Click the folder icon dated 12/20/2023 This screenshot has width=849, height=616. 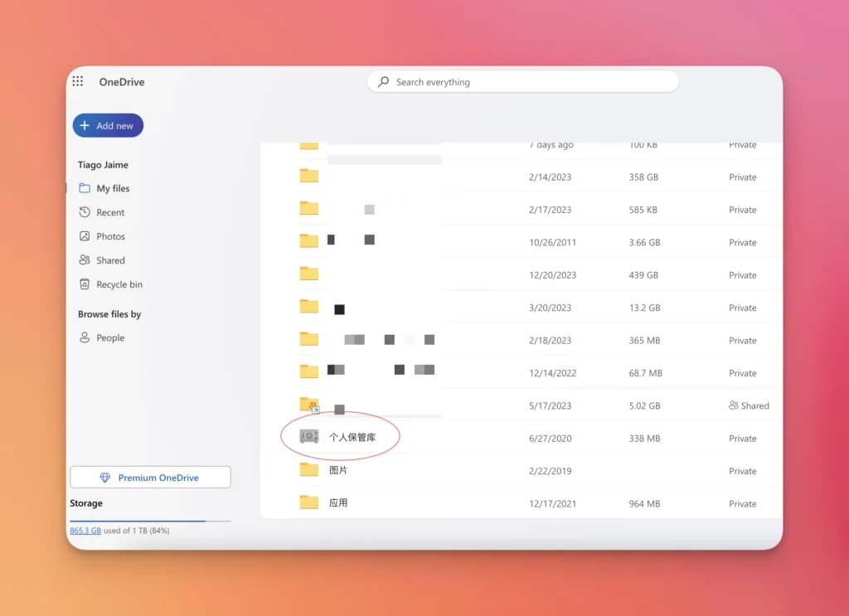(309, 274)
